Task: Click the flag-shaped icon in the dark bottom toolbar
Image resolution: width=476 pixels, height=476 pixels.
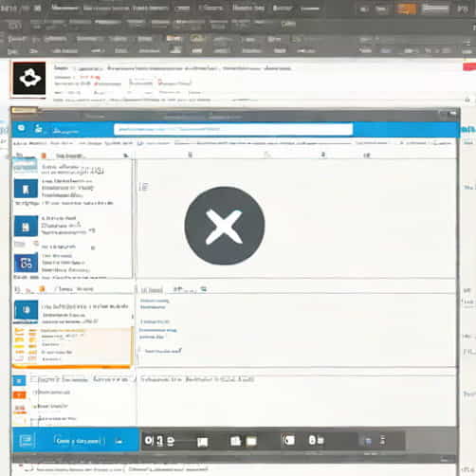Action: (202, 442)
